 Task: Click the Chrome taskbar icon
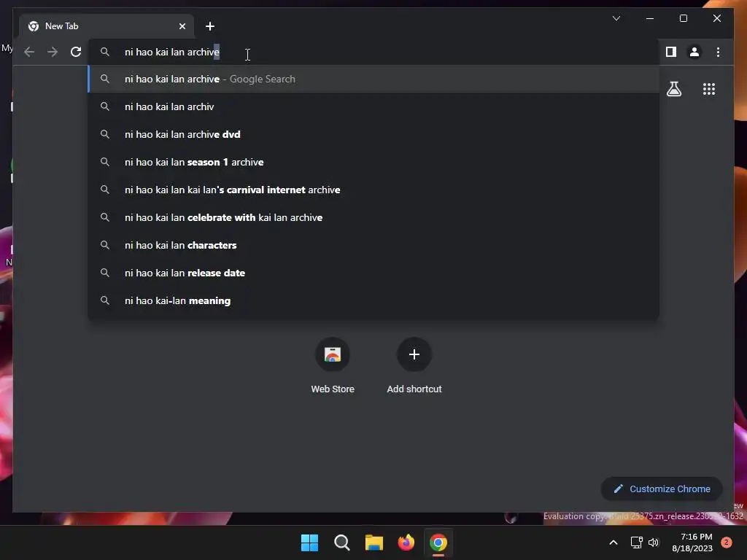click(438, 542)
